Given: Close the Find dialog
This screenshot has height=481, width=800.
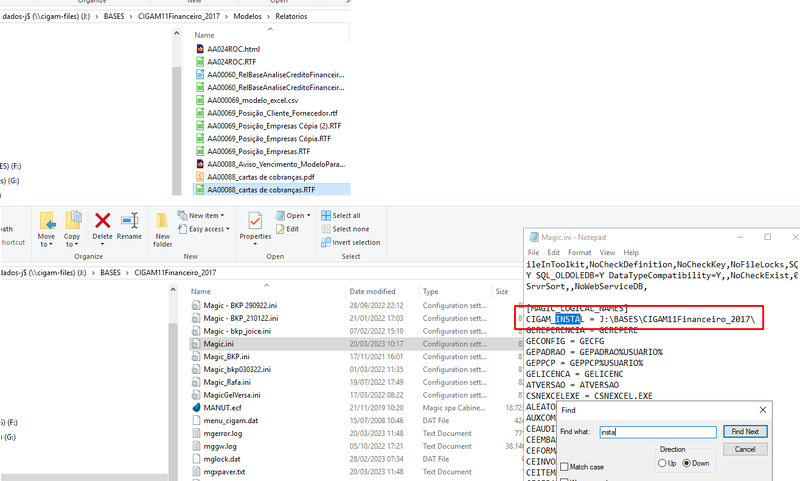Looking at the screenshot, I should pos(763,410).
